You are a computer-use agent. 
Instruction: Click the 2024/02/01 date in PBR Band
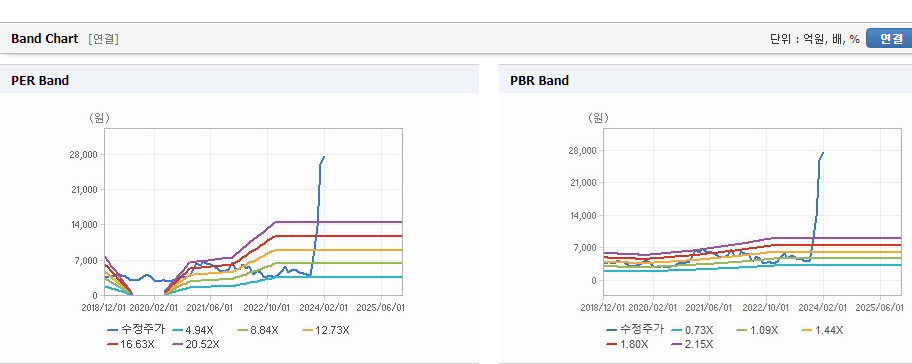pos(824,307)
